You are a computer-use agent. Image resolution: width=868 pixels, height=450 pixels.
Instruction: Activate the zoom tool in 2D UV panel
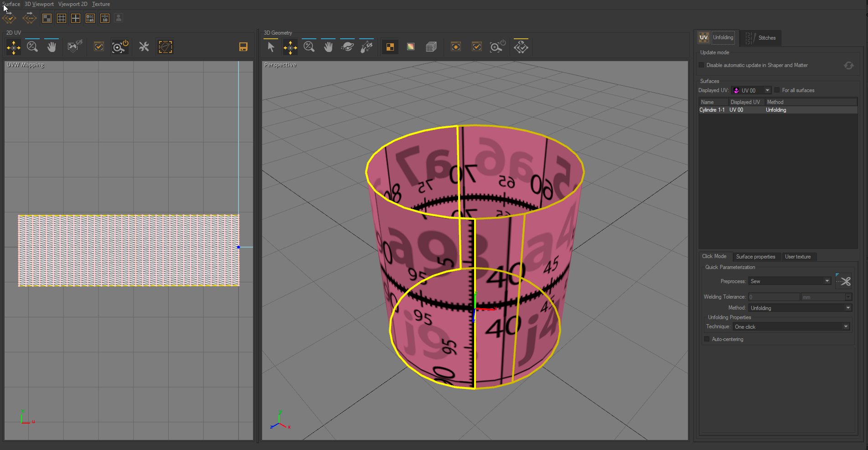pyautogui.click(x=32, y=46)
